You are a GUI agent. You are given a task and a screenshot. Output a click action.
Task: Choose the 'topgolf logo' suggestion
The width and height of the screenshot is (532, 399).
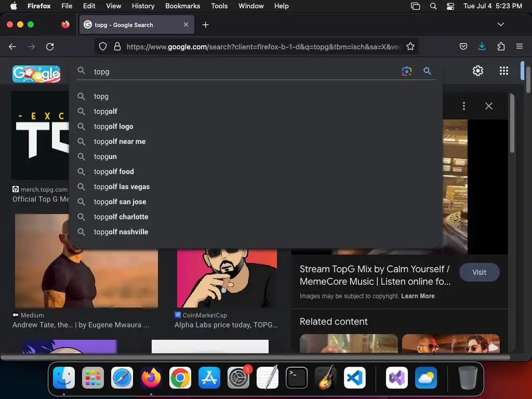256,126
